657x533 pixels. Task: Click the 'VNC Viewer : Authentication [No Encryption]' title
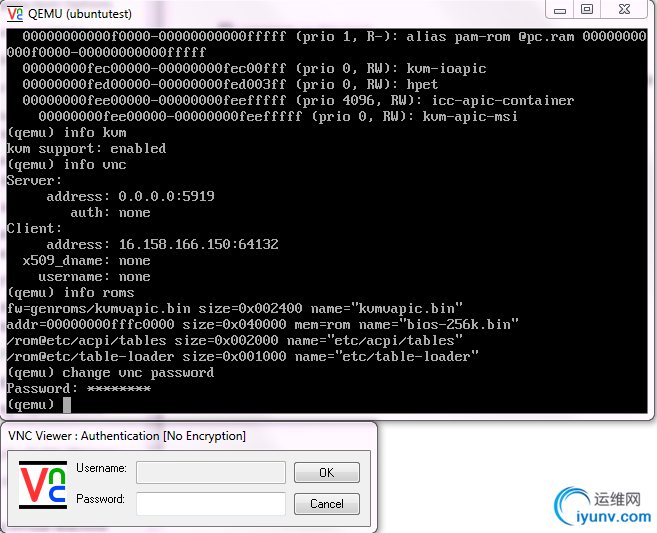(127, 436)
